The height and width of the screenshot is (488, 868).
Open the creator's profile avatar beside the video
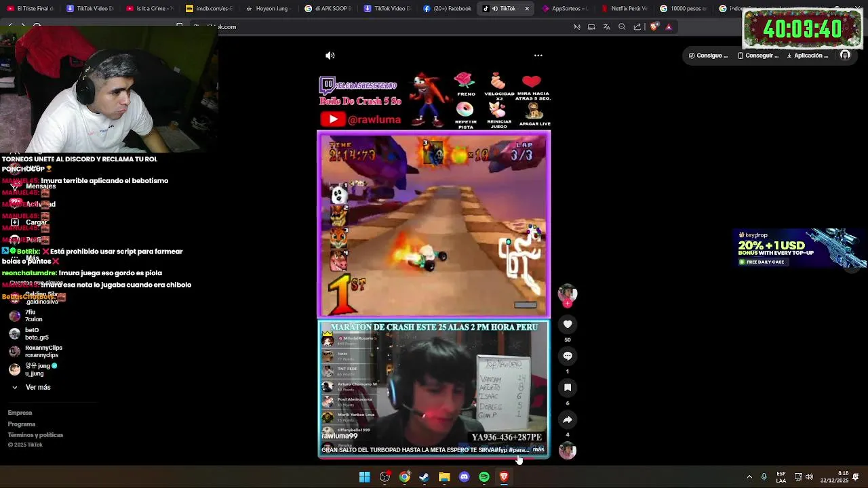point(568,293)
